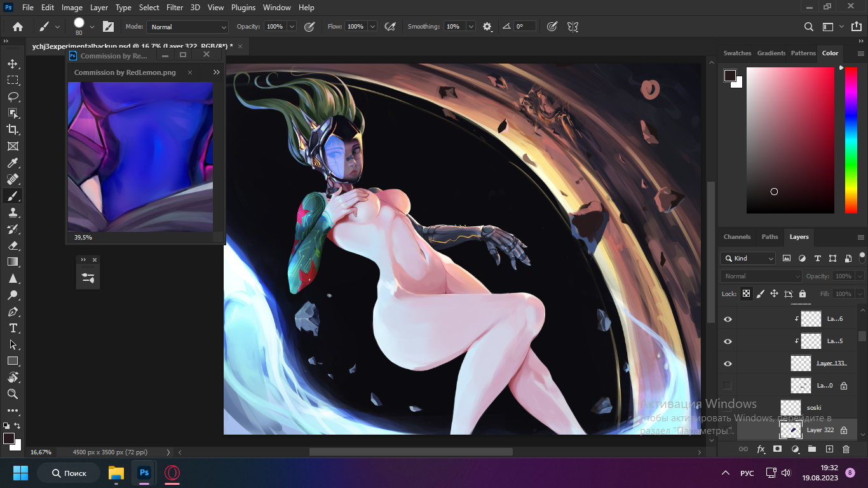
Task: Activate the Zoom tool in toolbar
Action: 13,394
